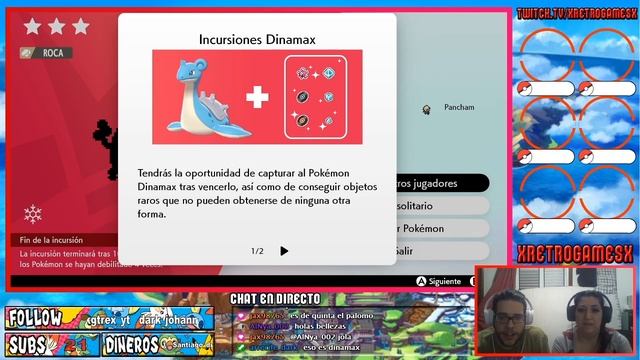Click the twitch.tv/xretrogamesx link text
The height and width of the screenshot is (360, 640).
click(576, 14)
